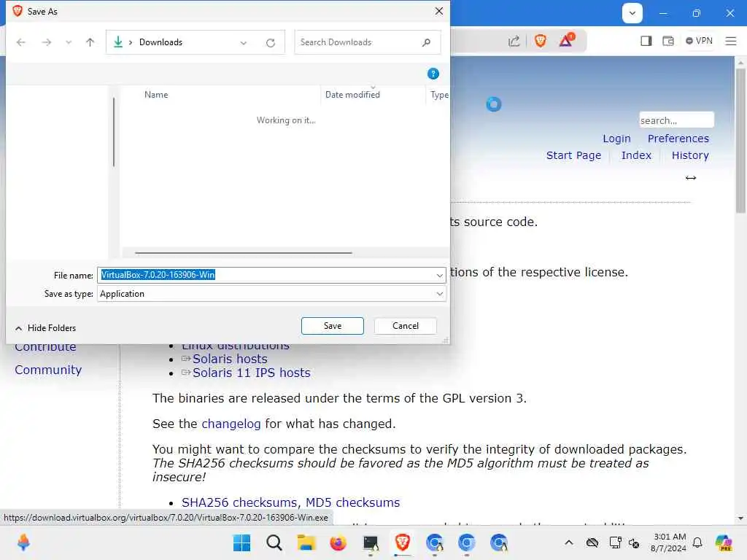Open the Solaris hosts download link
747x560 pixels.
pos(230,359)
